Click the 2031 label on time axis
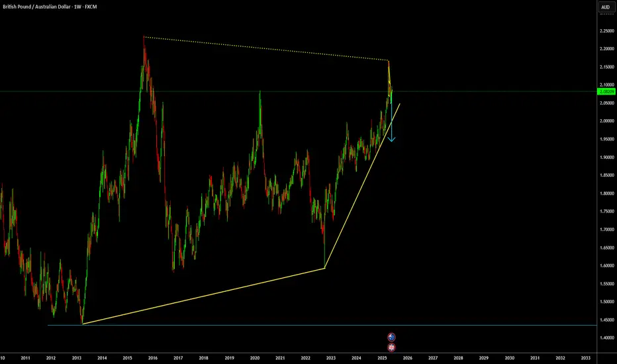The height and width of the screenshot is (364, 617). (x=535, y=358)
